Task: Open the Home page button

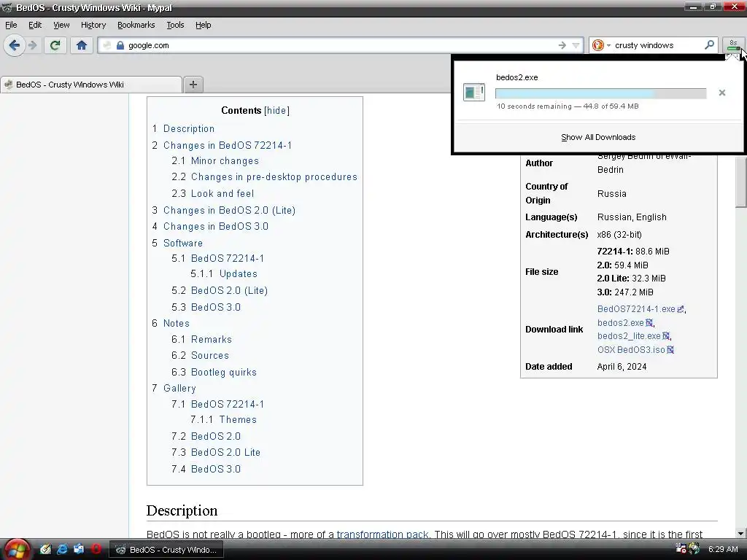Action: click(x=82, y=45)
